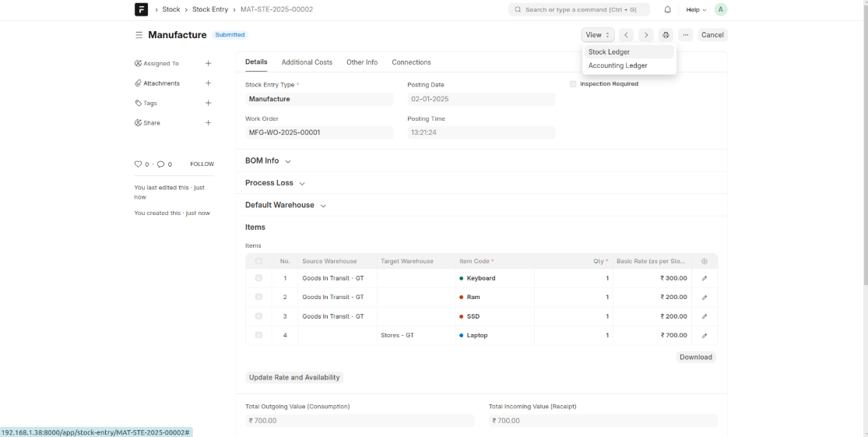868x437 pixels.
Task: Share the document with the plus icon
Action: click(208, 123)
